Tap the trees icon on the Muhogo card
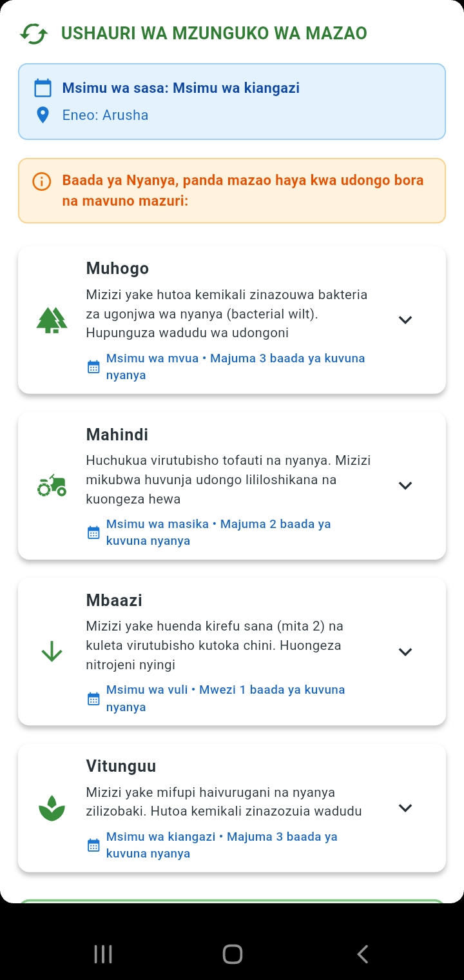The image size is (464, 980). pos(52,320)
